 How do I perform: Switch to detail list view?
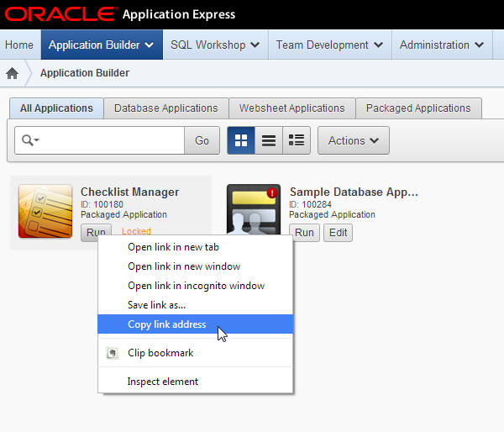tap(297, 140)
